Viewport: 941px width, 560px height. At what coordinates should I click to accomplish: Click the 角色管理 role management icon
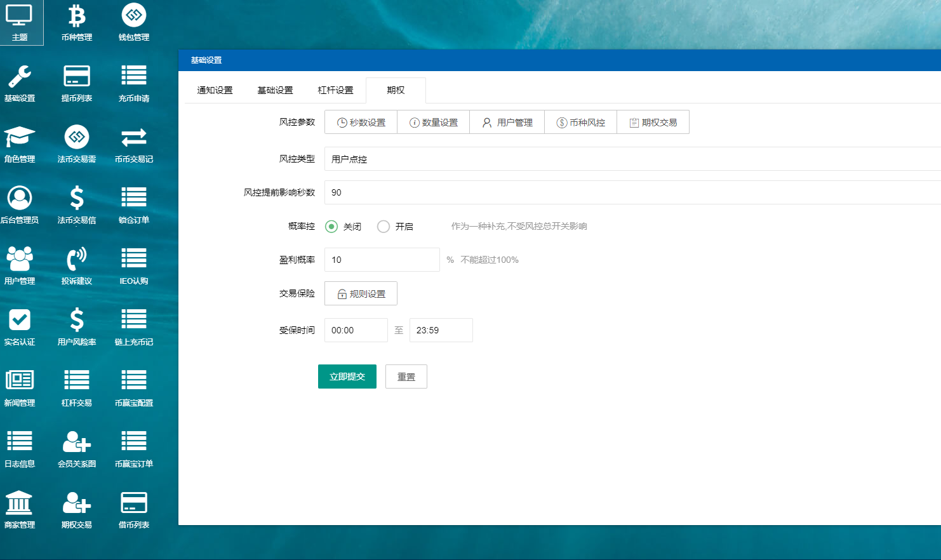tap(21, 143)
